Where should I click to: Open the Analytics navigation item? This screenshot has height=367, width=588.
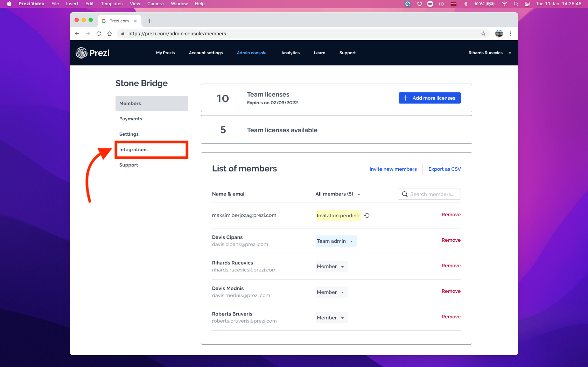click(x=290, y=53)
